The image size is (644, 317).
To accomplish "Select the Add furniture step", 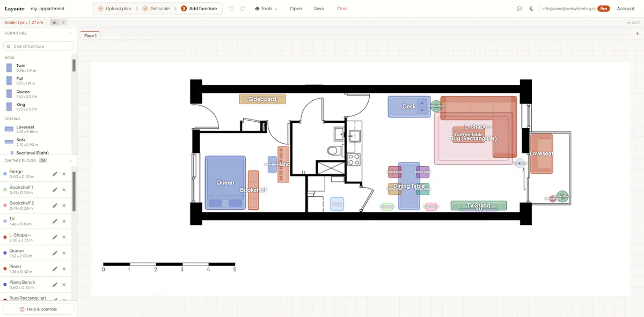I will tap(199, 9).
